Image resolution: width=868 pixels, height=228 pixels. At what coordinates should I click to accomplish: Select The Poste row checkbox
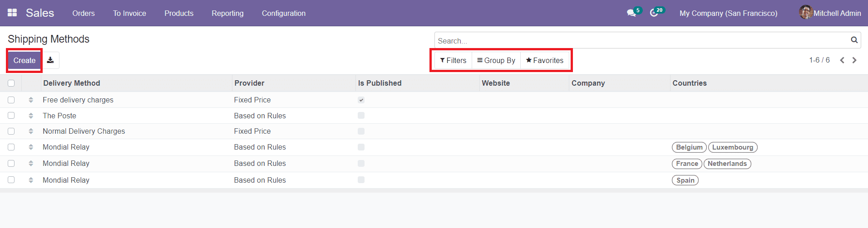click(11, 116)
